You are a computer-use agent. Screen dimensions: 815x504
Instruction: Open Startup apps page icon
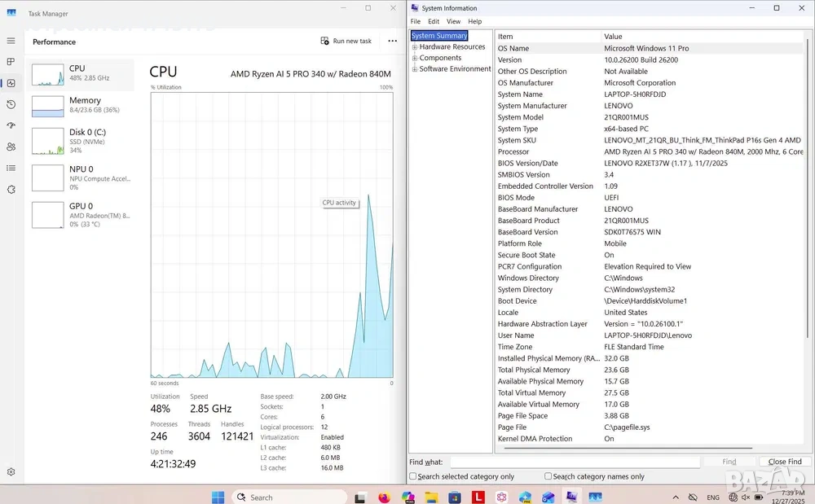(x=11, y=125)
